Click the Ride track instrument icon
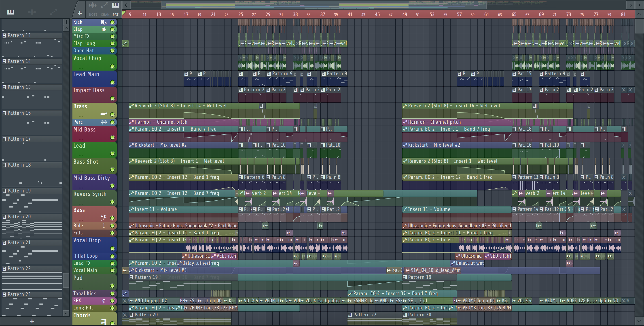The image size is (644, 326). pyautogui.click(x=104, y=226)
